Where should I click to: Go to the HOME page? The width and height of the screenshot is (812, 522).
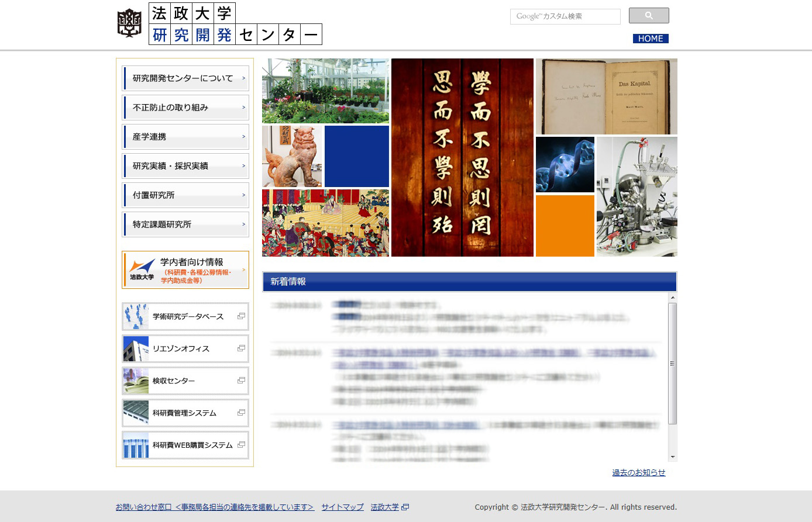pyautogui.click(x=651, y=39)
